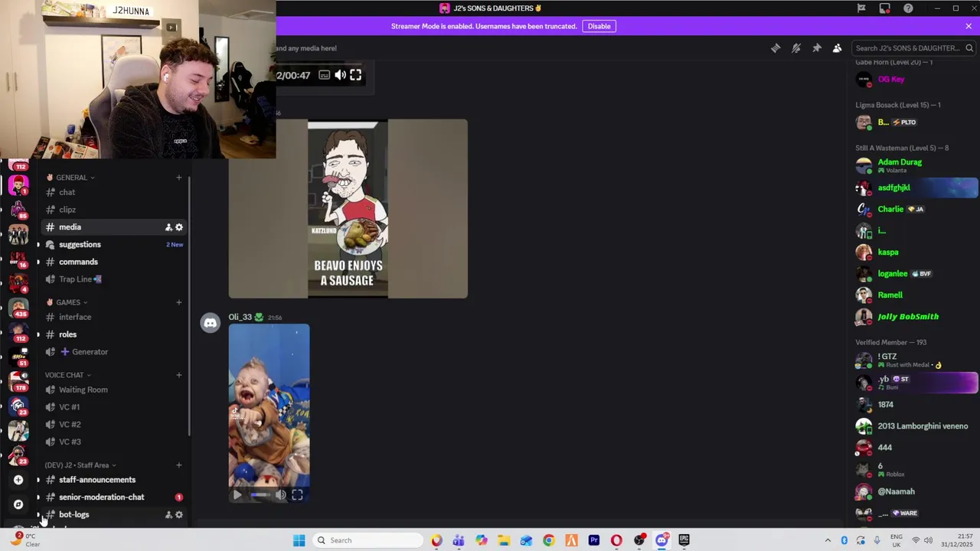Add channel to VOICE CHAT category
This screenshot has height=551, width=980.
[x=179, y=375]
